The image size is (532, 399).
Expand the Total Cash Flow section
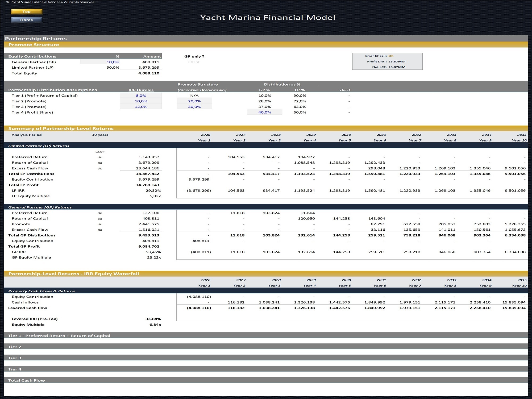(27, 380)
